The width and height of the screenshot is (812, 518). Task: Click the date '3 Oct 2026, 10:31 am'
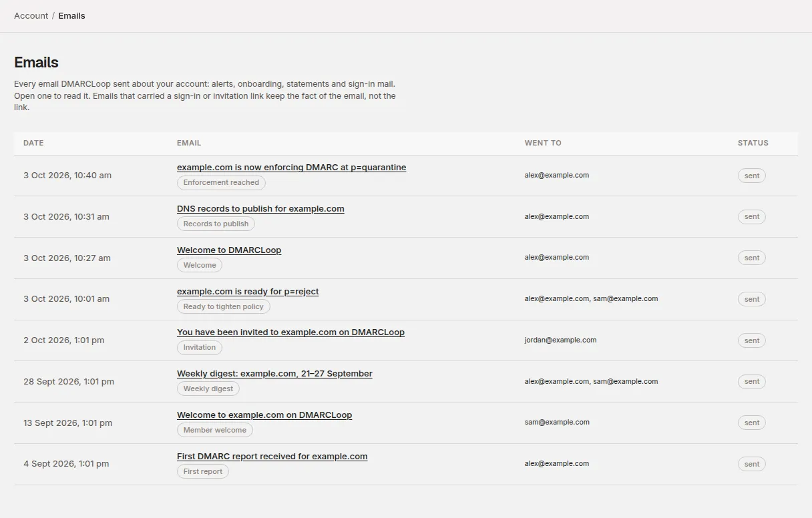point(66,217)
